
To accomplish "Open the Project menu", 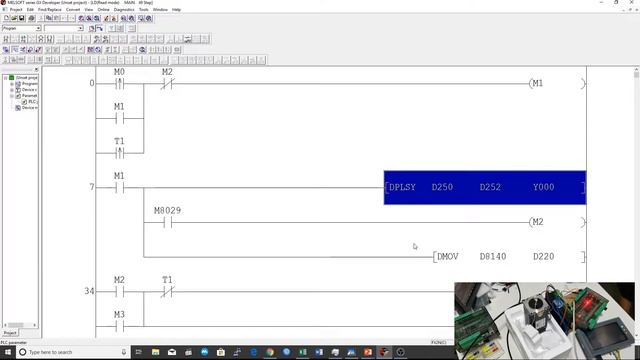I will pos(16,9).
